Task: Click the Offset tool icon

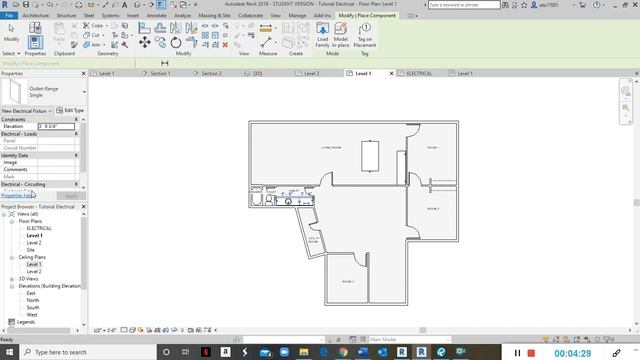Action: pyautogui.click(x=160, y=28)
